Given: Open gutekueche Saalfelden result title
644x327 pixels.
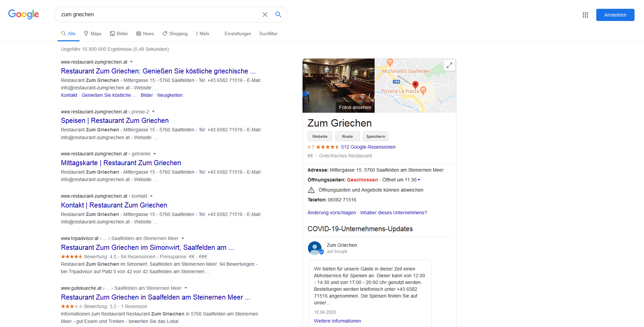Looking at the screenshot, I should (156, 297).
